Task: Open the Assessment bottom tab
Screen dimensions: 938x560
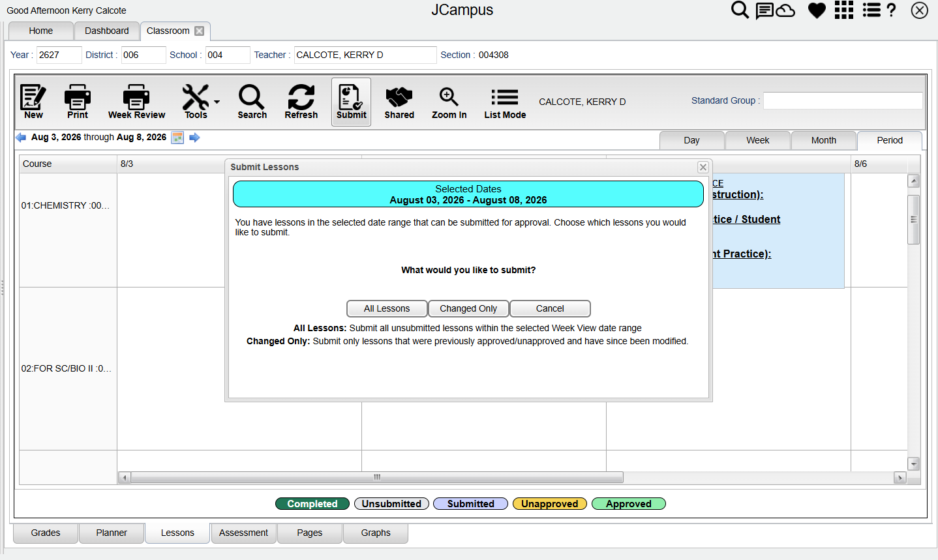Action: pos(243,533)
